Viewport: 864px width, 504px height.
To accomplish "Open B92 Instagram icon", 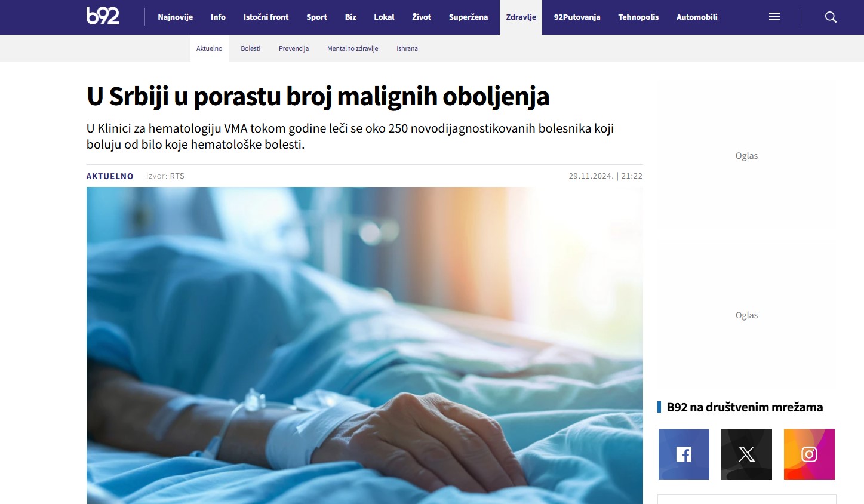I will (809, 454).
